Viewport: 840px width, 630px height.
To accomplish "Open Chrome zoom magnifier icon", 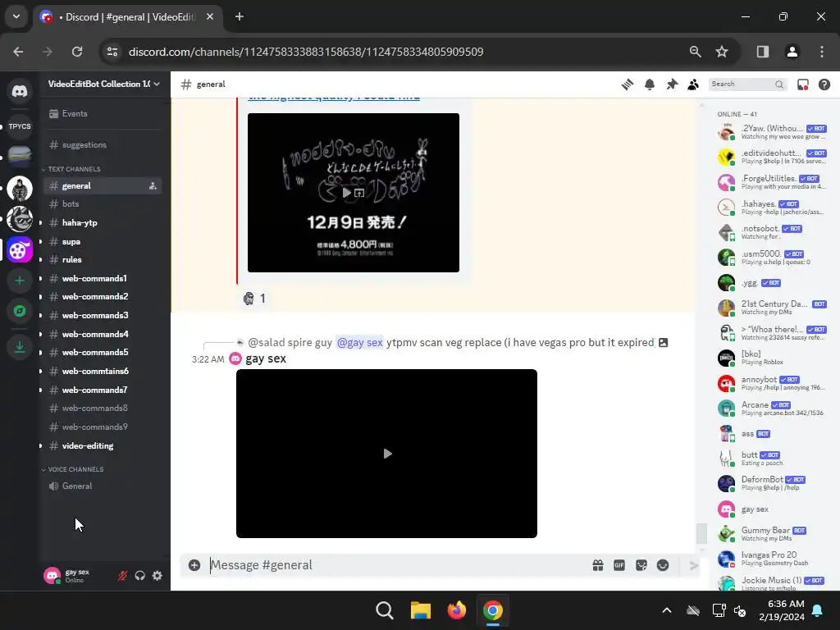I will pos(696,52).
